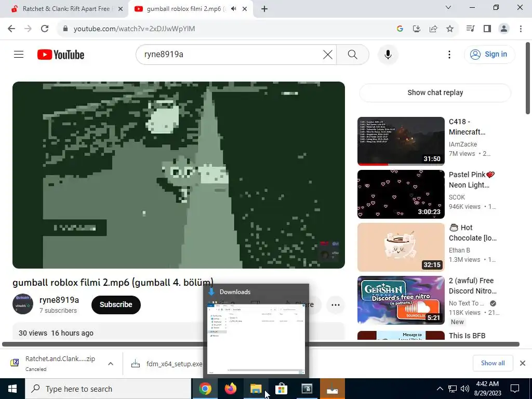Open Chrome profile avatar
The image size is (532, 399).
(x=504, y=29)
